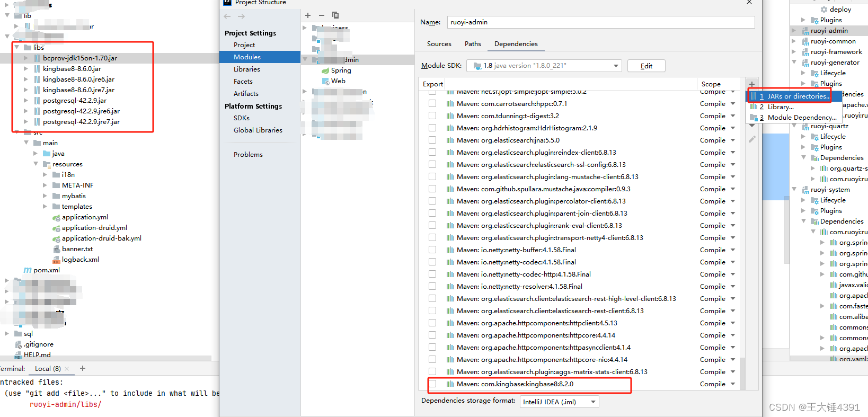868x417 pixels.
Task: Toggle export checkbox for com.carrotsearch:hppc:0.7.1
Action: (432, 104)
